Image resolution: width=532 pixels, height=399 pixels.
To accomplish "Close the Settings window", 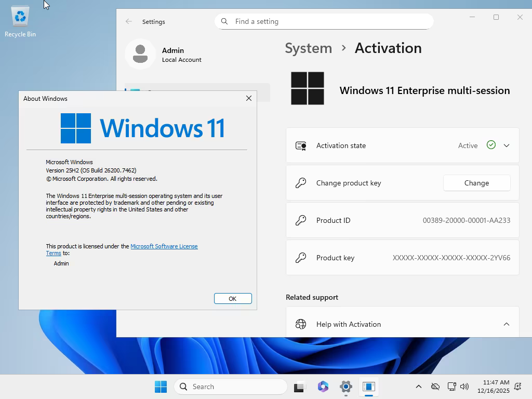I will tap(520, 17).
